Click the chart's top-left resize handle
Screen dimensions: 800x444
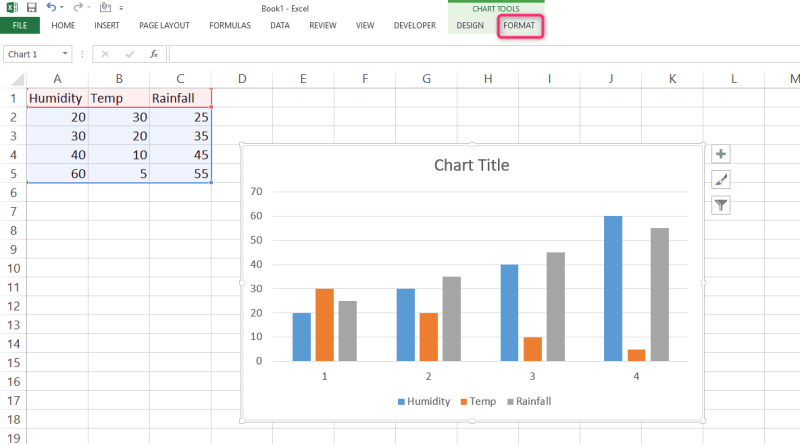(x=242, y=145)
